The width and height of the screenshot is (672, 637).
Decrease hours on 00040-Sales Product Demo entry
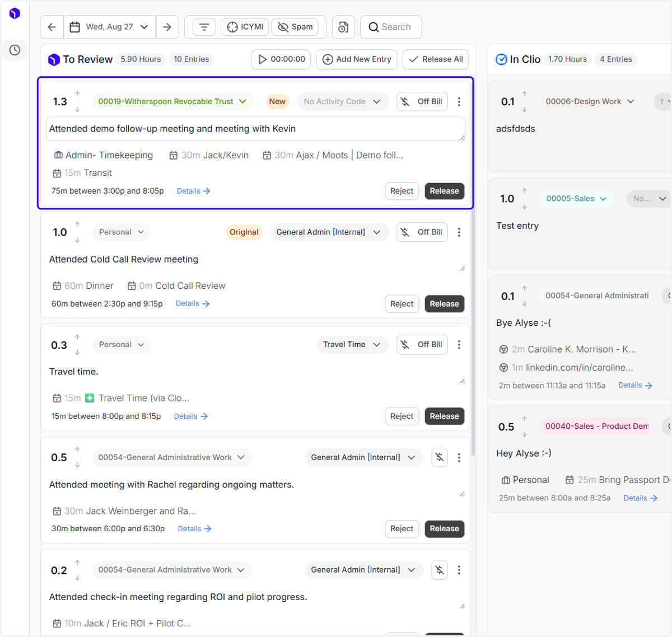point(525,434)
